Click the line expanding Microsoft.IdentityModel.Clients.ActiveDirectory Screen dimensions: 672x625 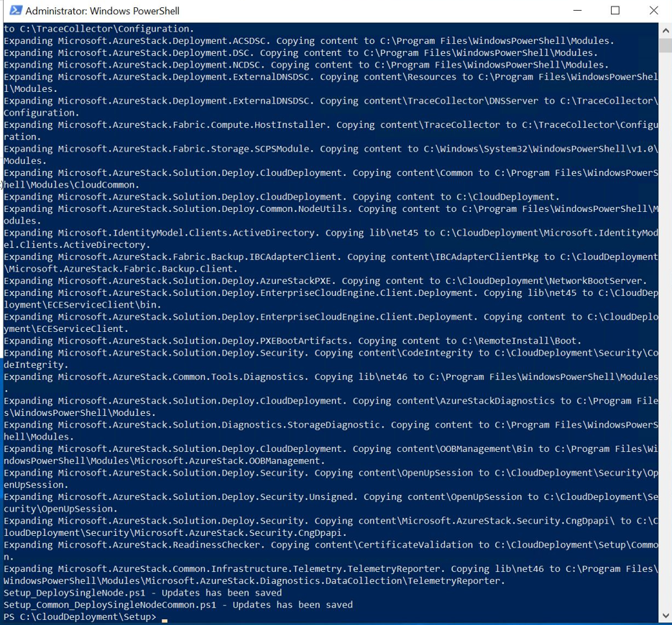(331, 239)
